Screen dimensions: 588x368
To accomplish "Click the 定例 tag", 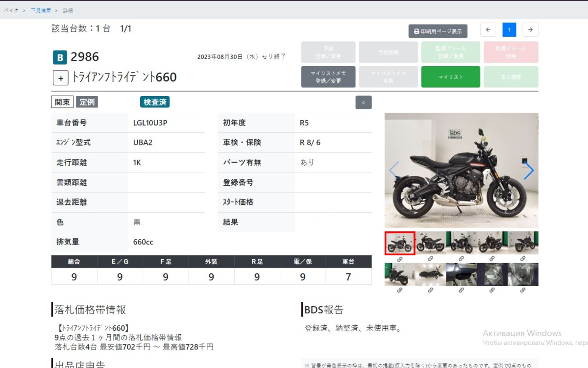I will tap(87, 102).
